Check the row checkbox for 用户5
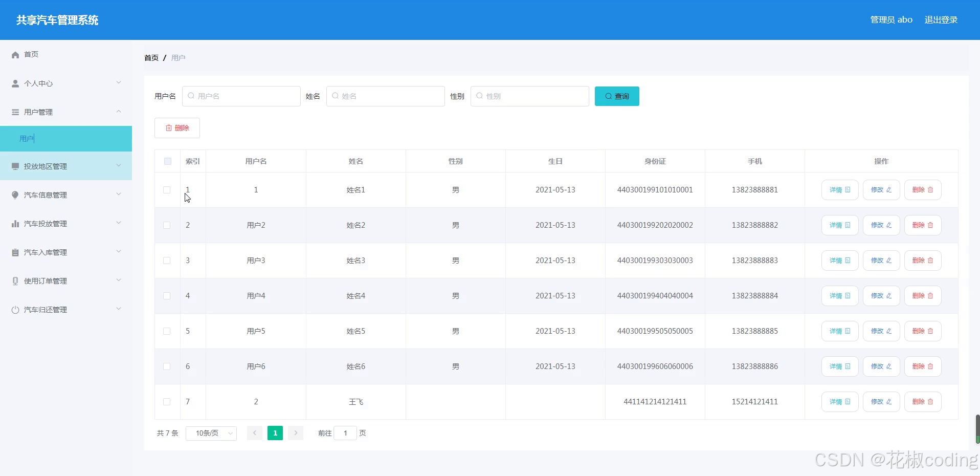This screenshot has width=980, height=476. click(167, 331)
